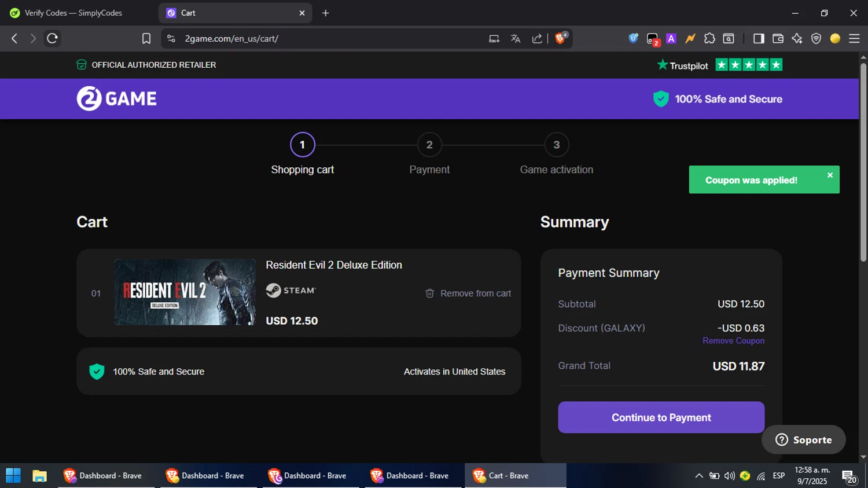The image size is (868, 488).
Task: Click the 100% Safe and Secure header badge
Action: [x=718, y=99]
